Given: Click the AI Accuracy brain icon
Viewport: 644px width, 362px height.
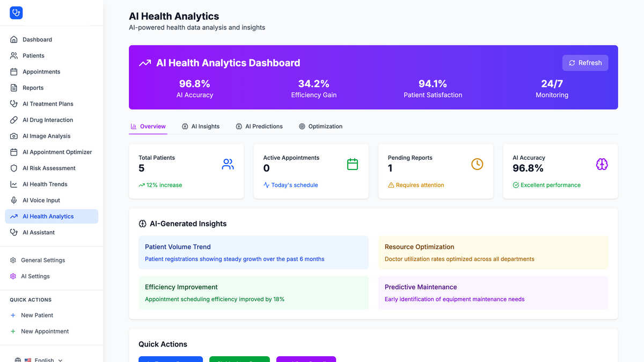Looking at the screenshot, I should (602, 164).
